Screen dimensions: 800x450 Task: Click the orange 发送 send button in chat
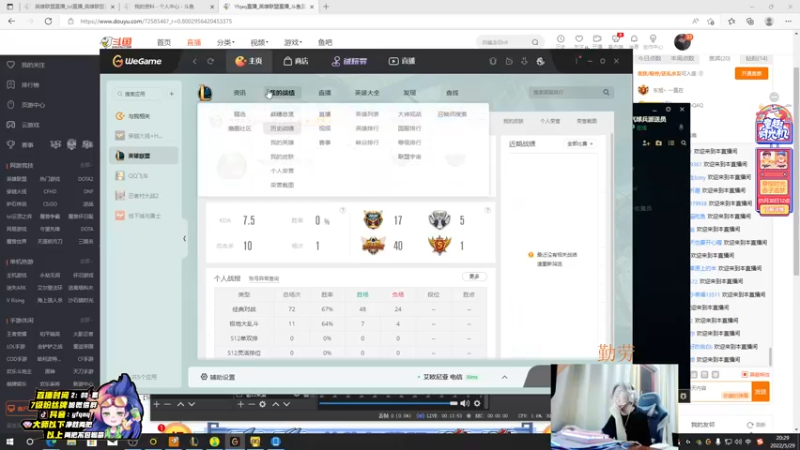click(760, 392)
